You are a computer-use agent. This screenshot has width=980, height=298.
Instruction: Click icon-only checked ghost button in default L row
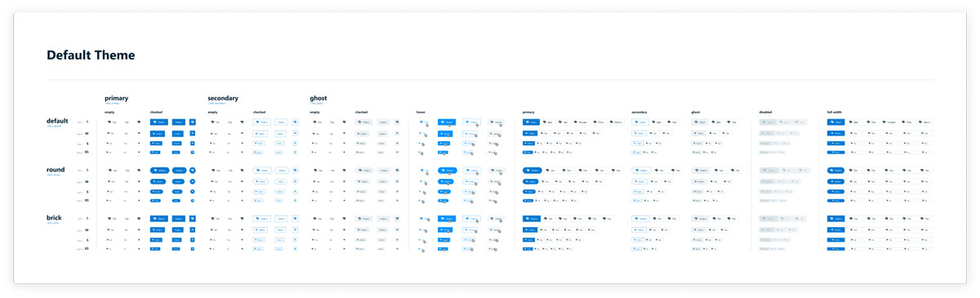click(x=398, y=122)
